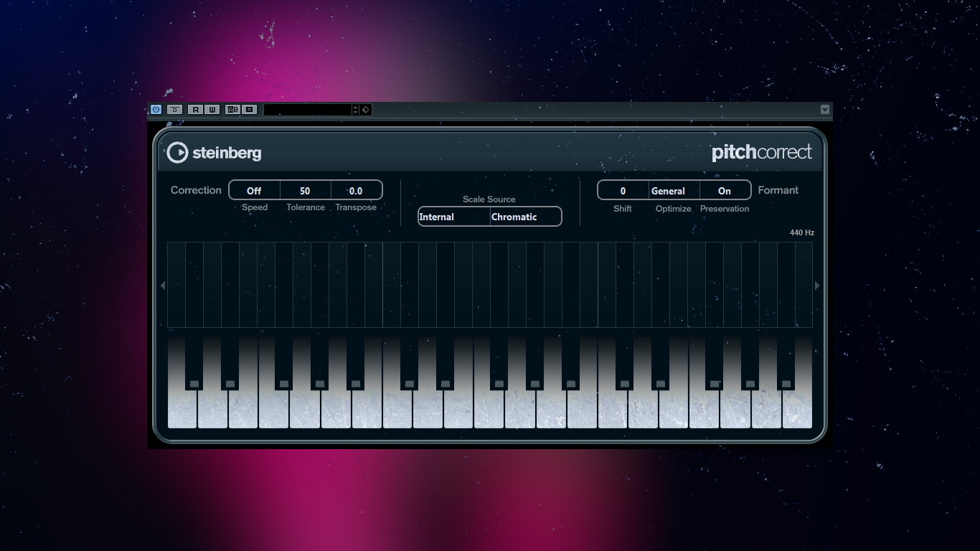Click the highest white B key
Screen dimensions: 980x551
tap(797, 409)
